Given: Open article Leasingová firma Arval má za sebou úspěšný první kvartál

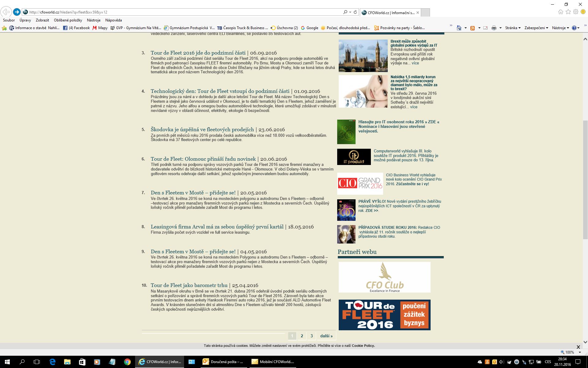Looking at the screenshot, I should [217, 227].
